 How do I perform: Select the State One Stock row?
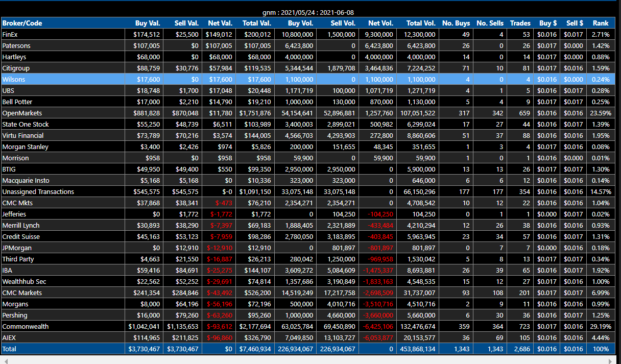308,124
